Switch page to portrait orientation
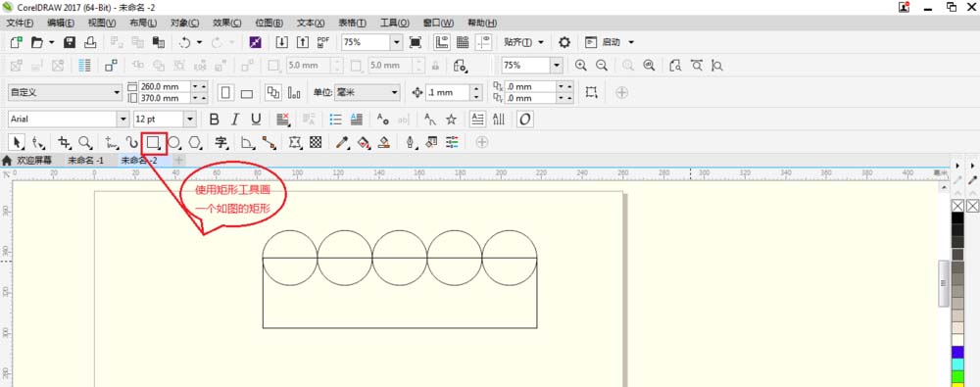Viewport: 980px width, 387px height. 225,92
